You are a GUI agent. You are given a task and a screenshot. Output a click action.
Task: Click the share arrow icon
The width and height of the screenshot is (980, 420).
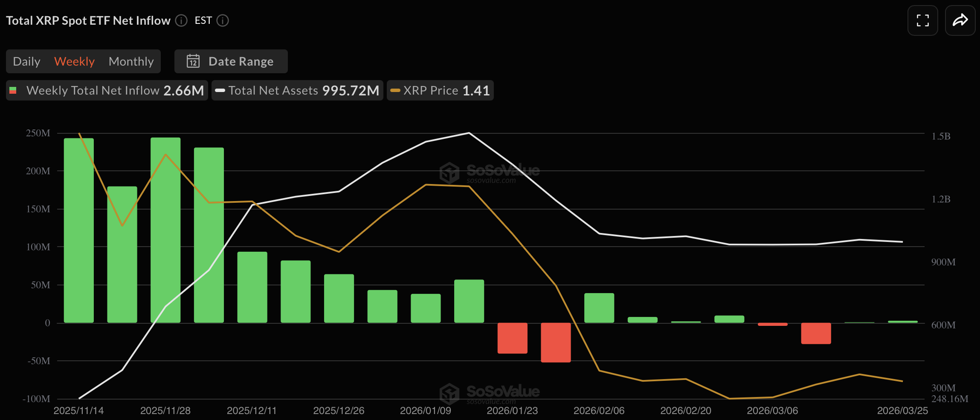click(x=960, y=20)
